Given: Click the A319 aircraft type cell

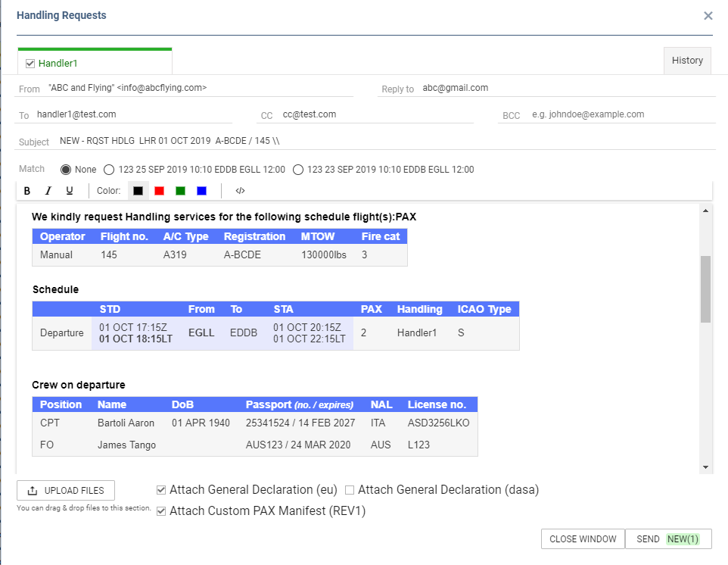Looking at the screenshot, I should (175, 254).
